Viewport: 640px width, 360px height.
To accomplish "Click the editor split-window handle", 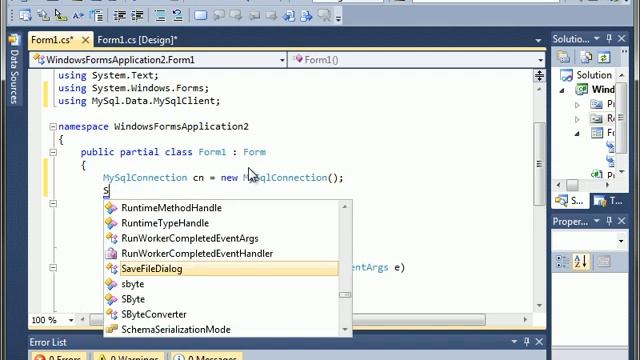I will point(540,76).
